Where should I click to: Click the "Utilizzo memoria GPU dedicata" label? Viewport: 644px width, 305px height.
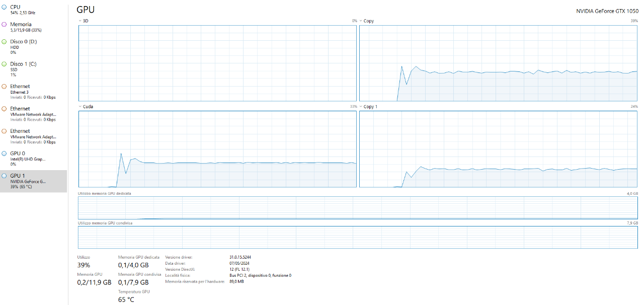tap(104, 193)
